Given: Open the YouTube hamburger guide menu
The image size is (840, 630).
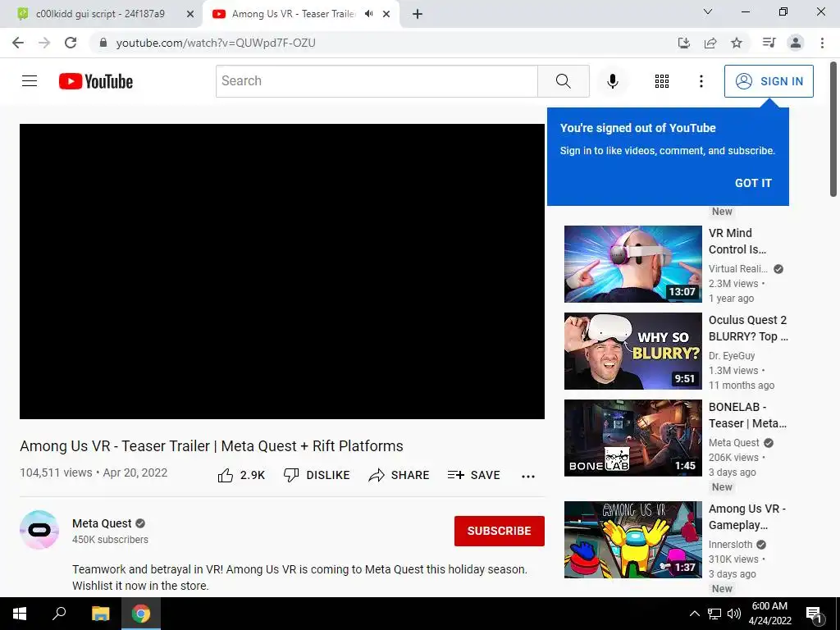Looking at the screenshot, I should pos(30,81).
